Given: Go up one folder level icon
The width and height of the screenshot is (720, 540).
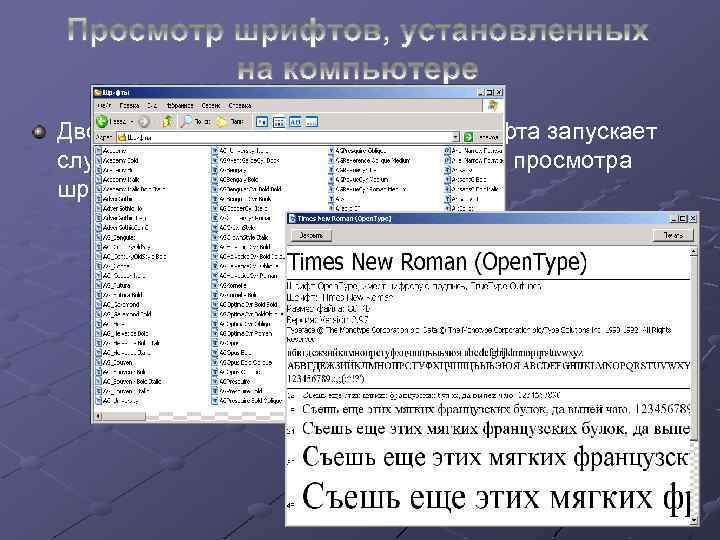Looking at the screenshot, I should tap(167, 122).
